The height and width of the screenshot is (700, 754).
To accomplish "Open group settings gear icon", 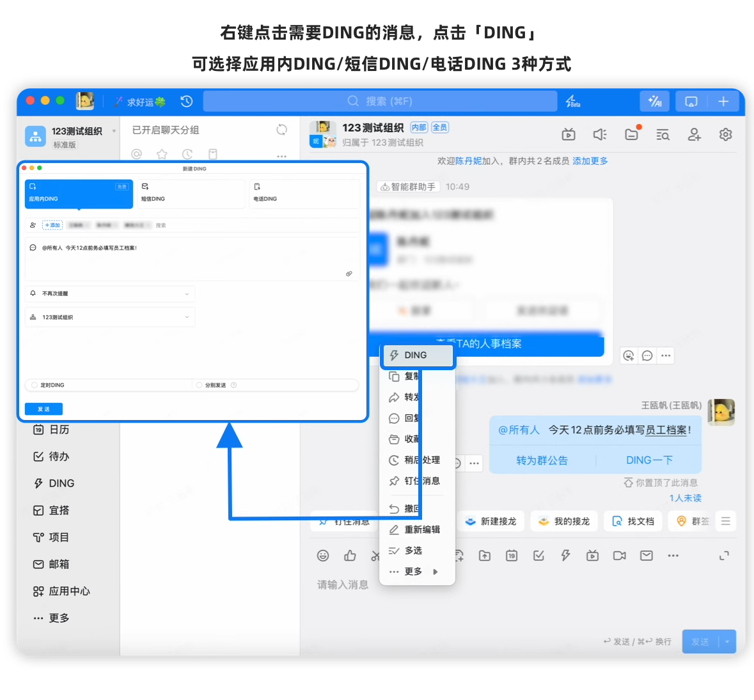I will click(725, 135).
